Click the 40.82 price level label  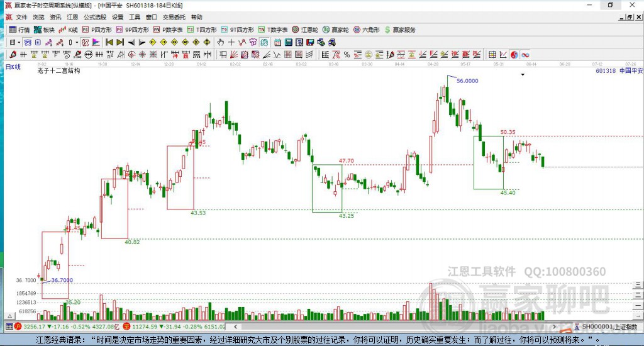click(x=132, y=242)
